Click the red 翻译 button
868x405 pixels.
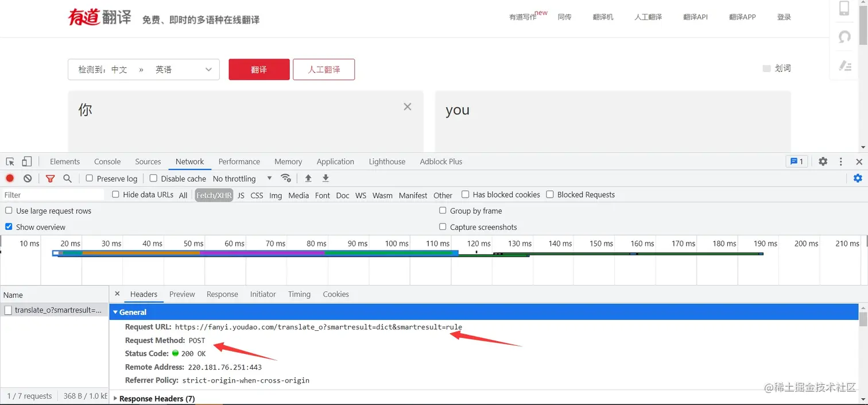[x=259, y=70]
